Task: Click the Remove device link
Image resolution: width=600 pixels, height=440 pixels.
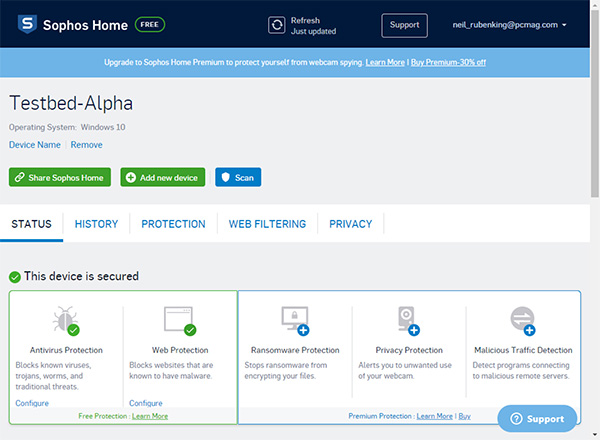Action: (x=86, y=145)
